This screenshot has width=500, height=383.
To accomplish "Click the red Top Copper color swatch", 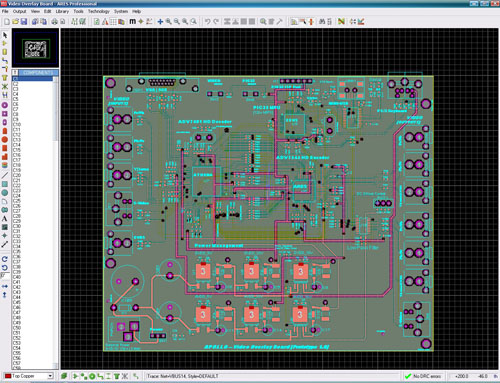I will (8, 376).
